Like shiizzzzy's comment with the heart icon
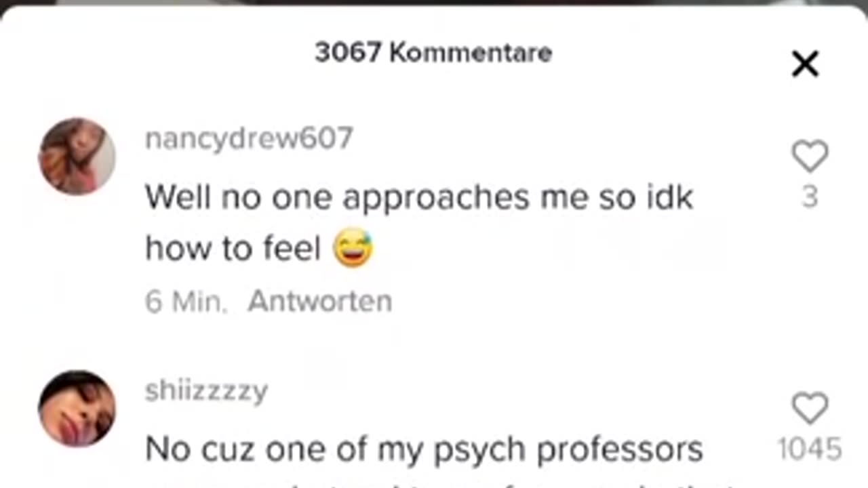 pyautogui.click(x=810, y=409)
